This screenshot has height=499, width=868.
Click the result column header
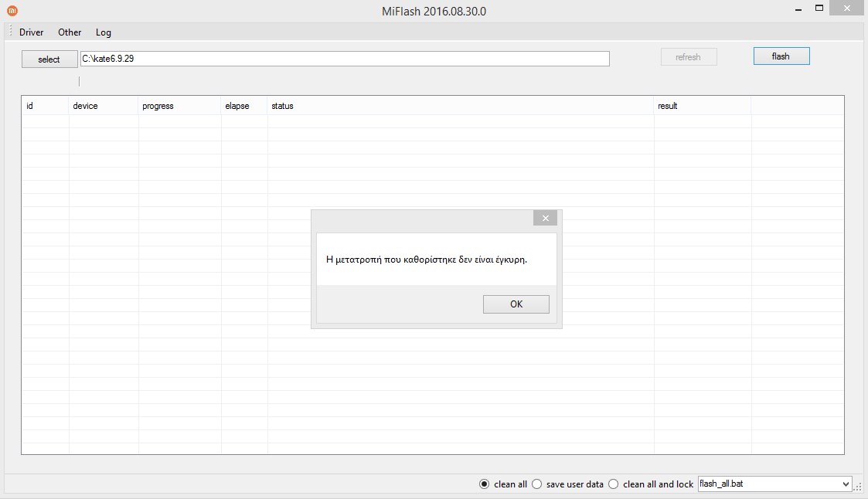coord(703,106)
